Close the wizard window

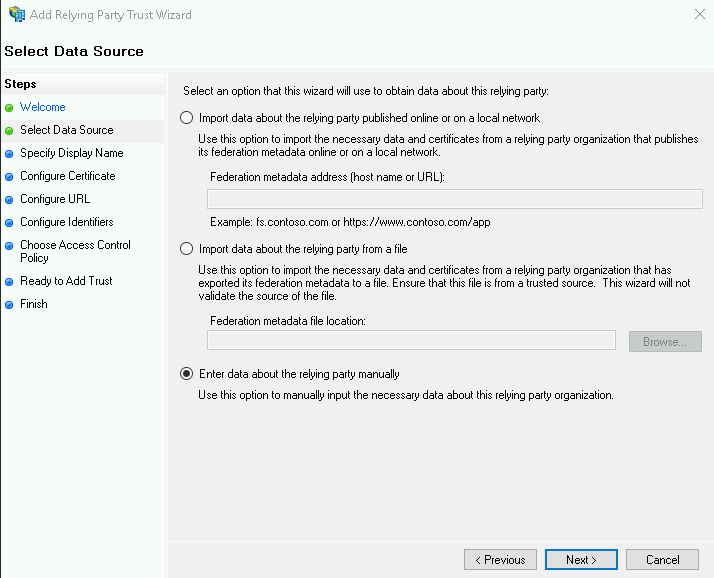pos(697,15)
